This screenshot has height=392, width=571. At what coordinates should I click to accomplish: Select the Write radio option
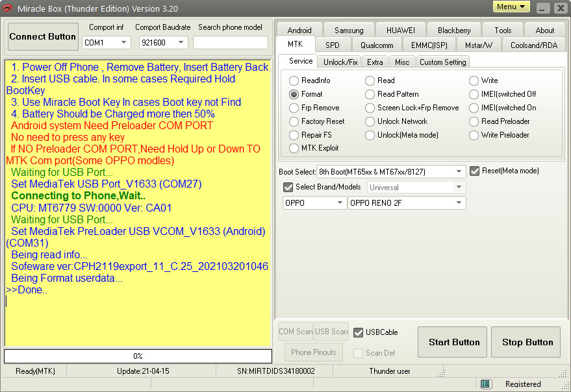click(x=483, y=80)
